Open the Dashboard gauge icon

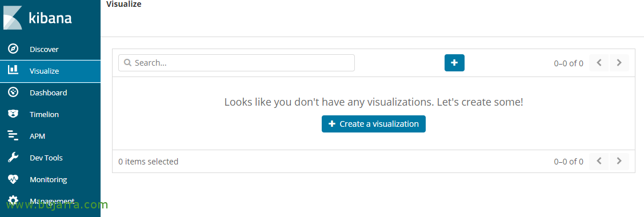pos(13,93)
